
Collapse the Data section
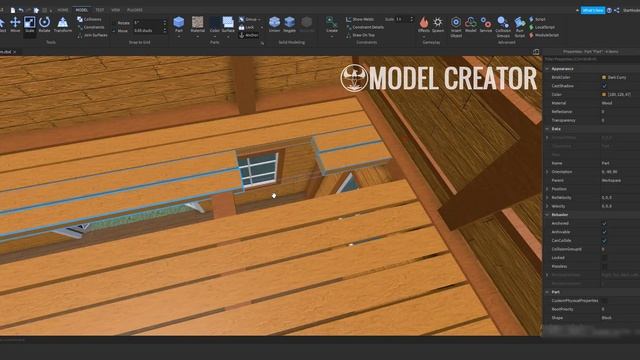[x=547, y=129]
